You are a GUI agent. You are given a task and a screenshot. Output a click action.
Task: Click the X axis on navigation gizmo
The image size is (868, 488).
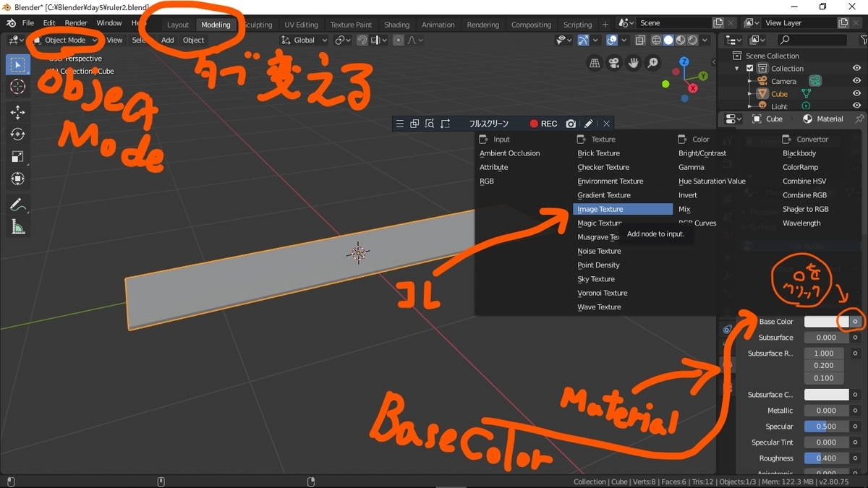[x=692, y=87]
